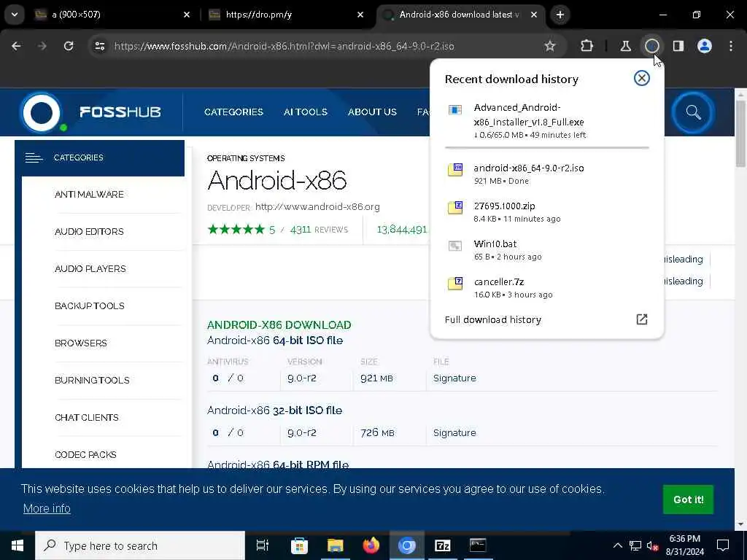
Task: Select ANTI MALWARE category
Action: tap(89, 194)
